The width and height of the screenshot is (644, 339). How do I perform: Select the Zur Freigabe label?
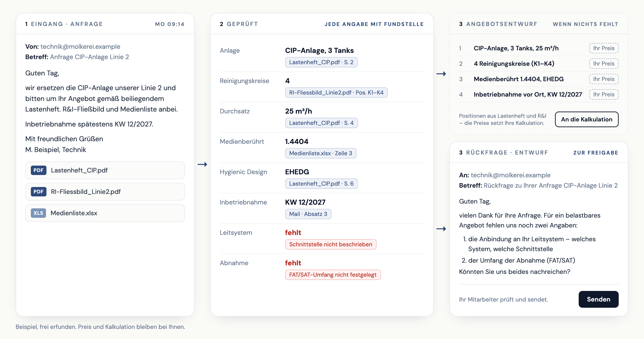[x=596, y=152]
